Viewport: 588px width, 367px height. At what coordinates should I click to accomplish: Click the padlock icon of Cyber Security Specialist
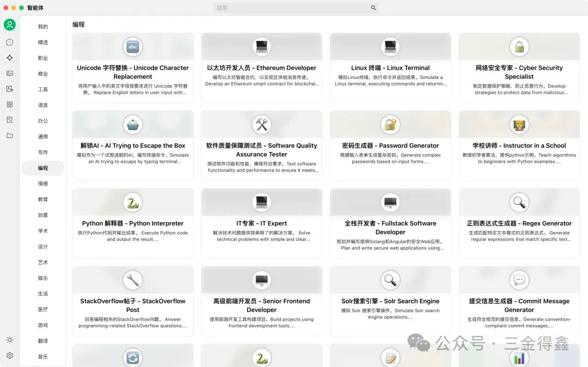point(519,47)
